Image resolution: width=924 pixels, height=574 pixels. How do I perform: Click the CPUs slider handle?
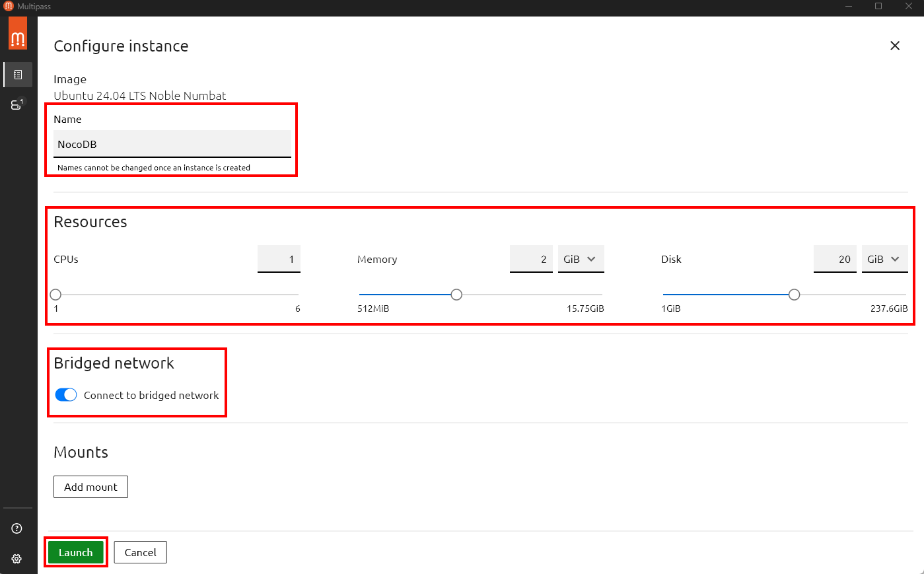coord(56,295)
